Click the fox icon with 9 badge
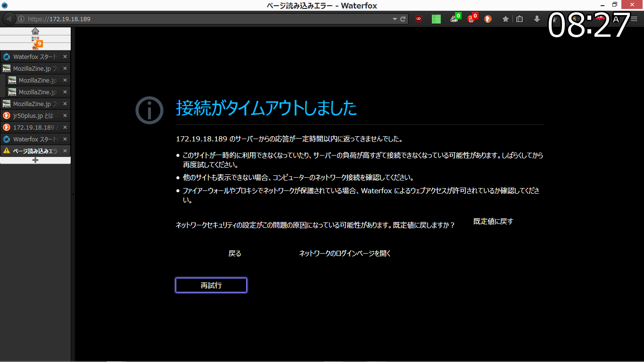The image size is (644, 362). point(36,46)
